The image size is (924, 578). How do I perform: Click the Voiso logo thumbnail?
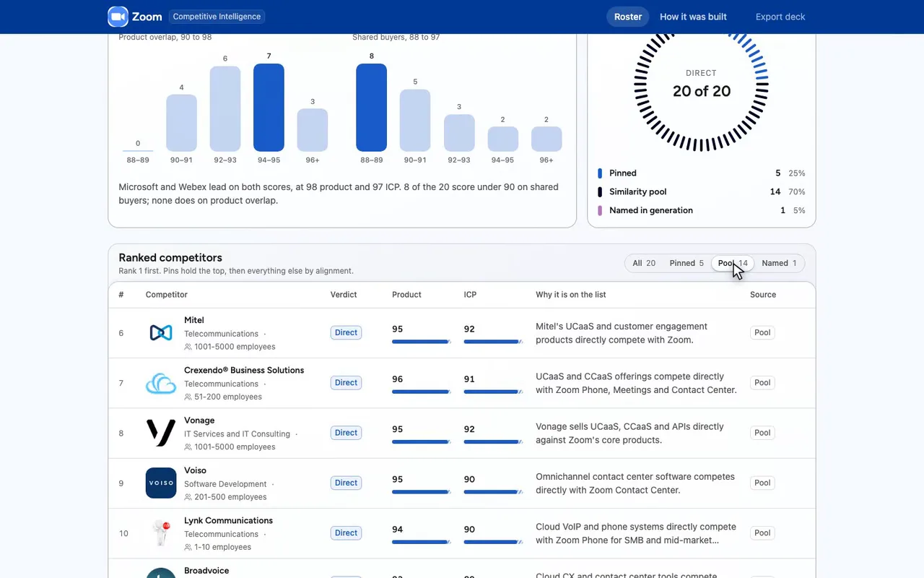(x=161, y=483)
